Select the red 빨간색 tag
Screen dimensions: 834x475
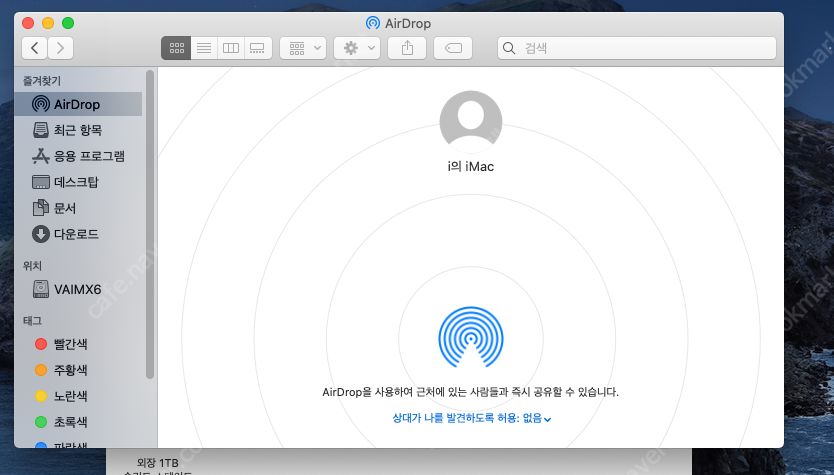[x=78, y=344]
